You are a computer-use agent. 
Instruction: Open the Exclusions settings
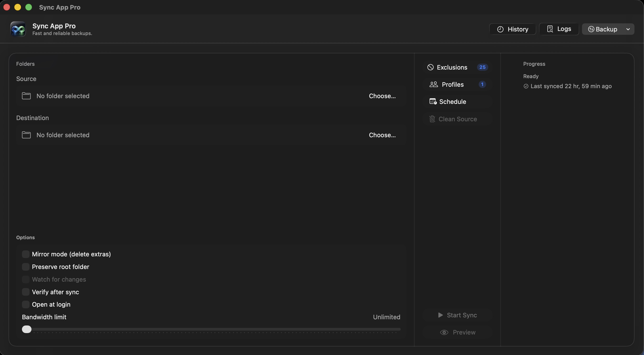457,67
